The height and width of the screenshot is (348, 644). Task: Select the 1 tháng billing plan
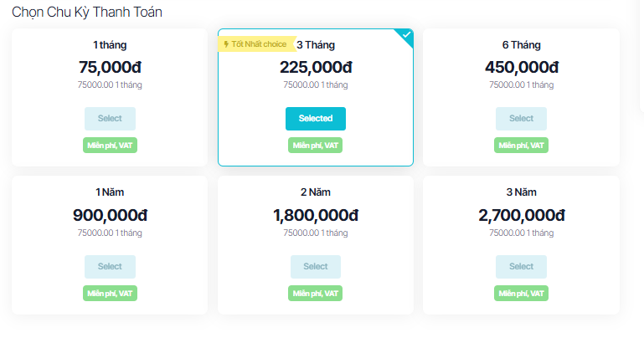(x=110, y=119)
